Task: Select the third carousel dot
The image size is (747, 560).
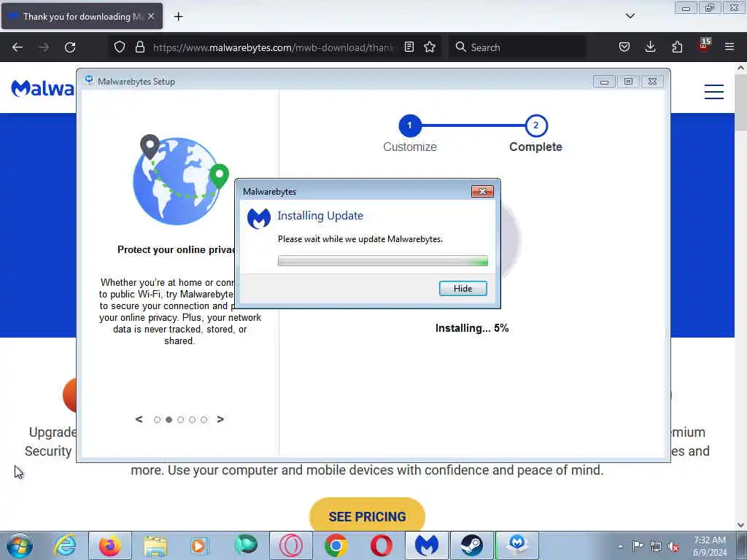Action: 181,419
